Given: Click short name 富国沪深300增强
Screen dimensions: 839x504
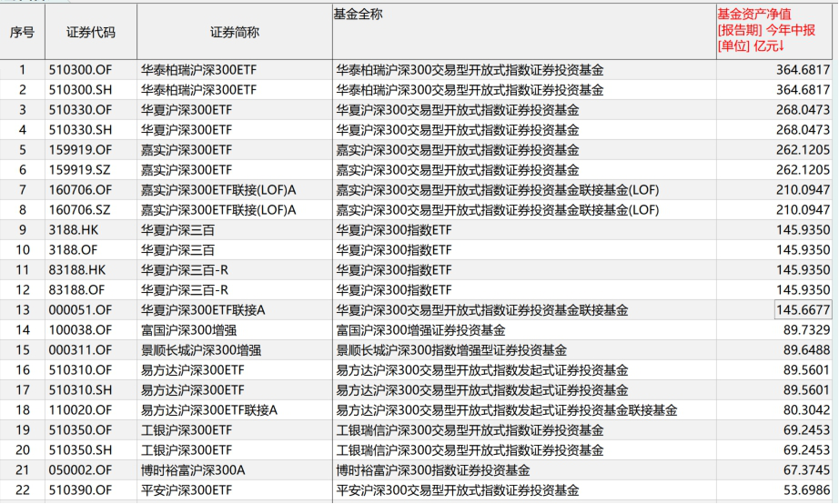Looking at the screenshot, I should point(188,330).
